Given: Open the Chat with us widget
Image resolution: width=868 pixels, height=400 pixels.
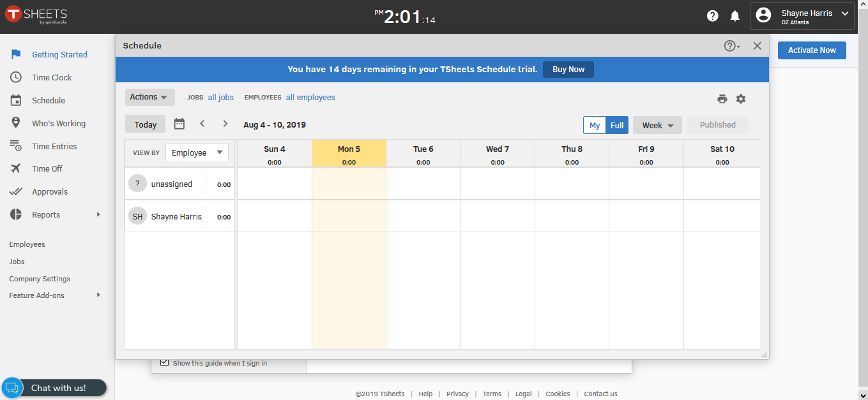Looking at the screenshot, I should (x=54, y=388).
